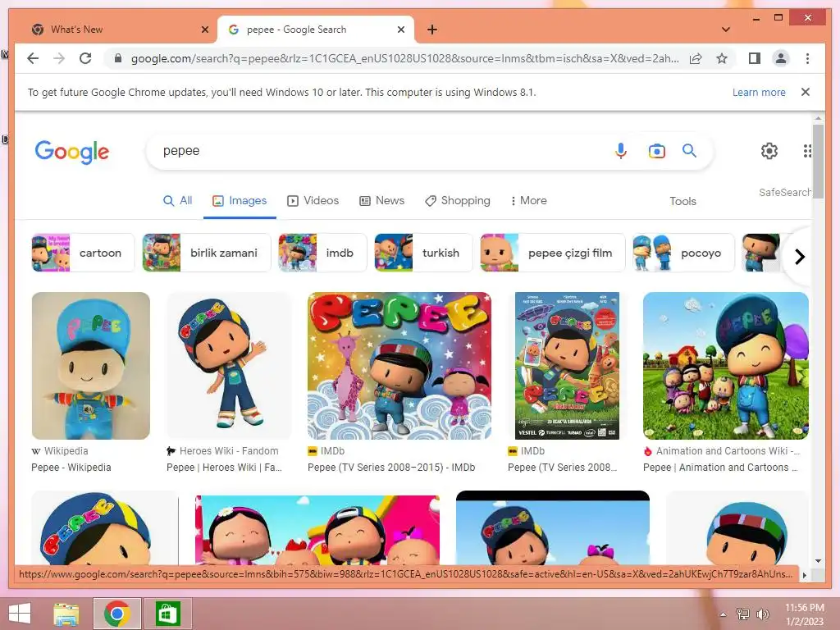Screen dimensions: 840x630
Task: Open Google quick settings gear
Action: pos(769,151)
